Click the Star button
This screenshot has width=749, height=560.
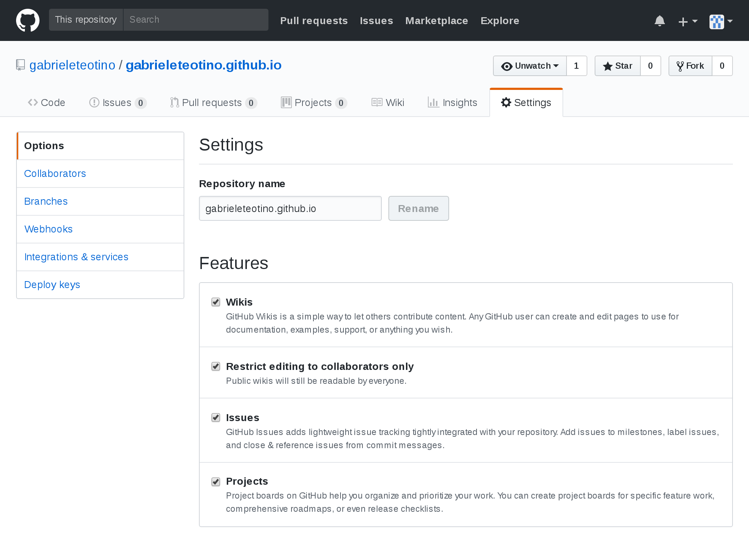(x=618, y=66)
